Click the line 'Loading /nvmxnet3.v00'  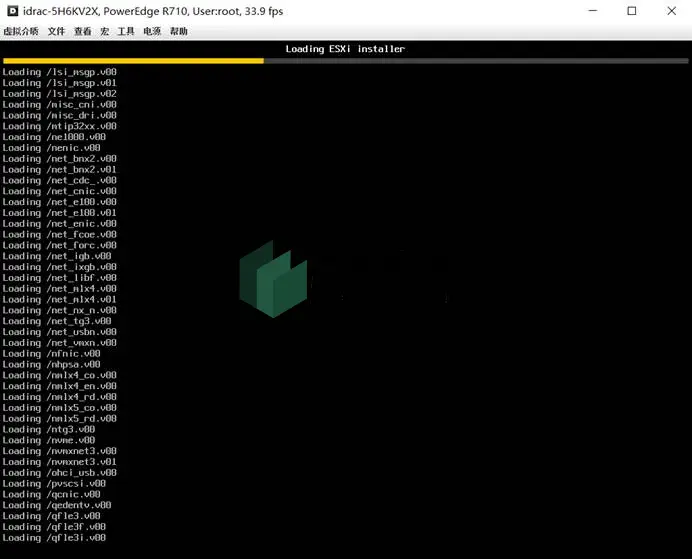[x=60, y=451]
